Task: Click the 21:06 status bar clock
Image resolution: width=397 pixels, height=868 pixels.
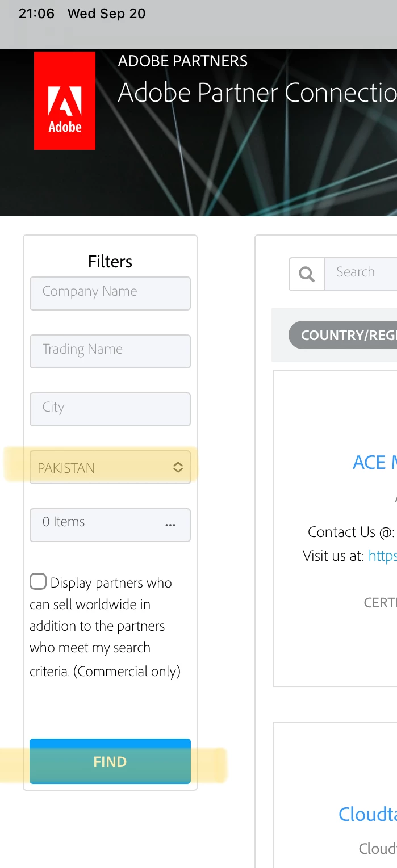Action: coord(36,14)
